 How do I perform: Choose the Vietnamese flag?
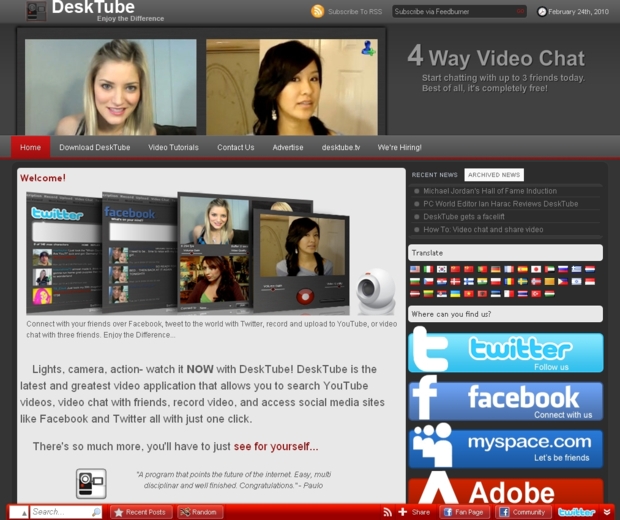pos(469,294)
